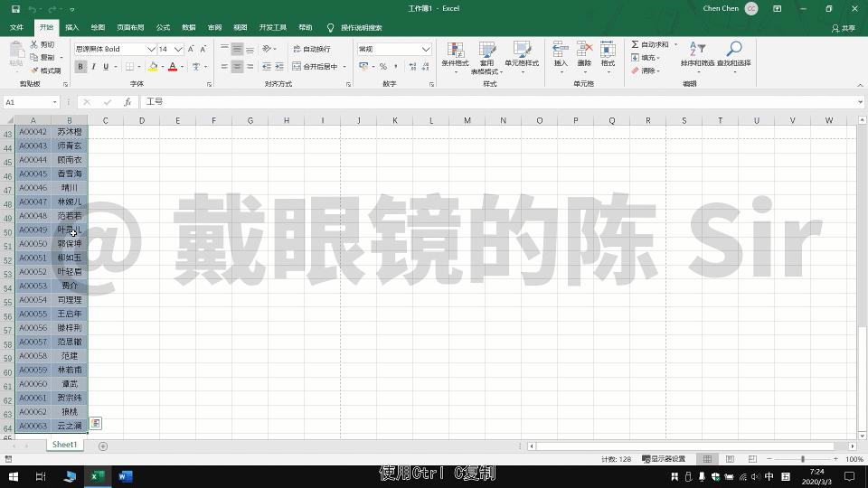Viewport: 868px width, 488px height.
Task: Toggle right text alignment
Action: (x=250, y=66)
